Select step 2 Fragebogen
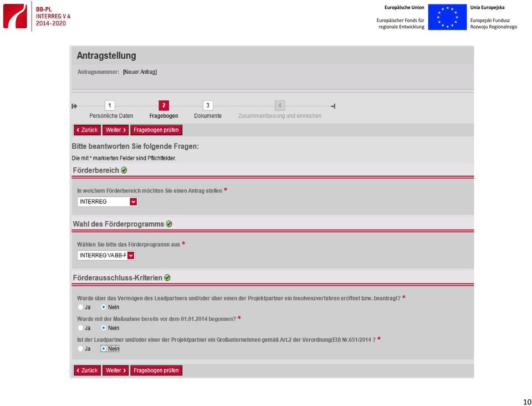This screenshot has height=406, width=532. 163,105
